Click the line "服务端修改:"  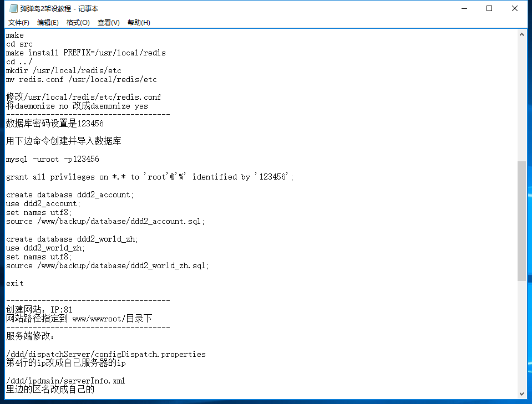click(30, 336)
